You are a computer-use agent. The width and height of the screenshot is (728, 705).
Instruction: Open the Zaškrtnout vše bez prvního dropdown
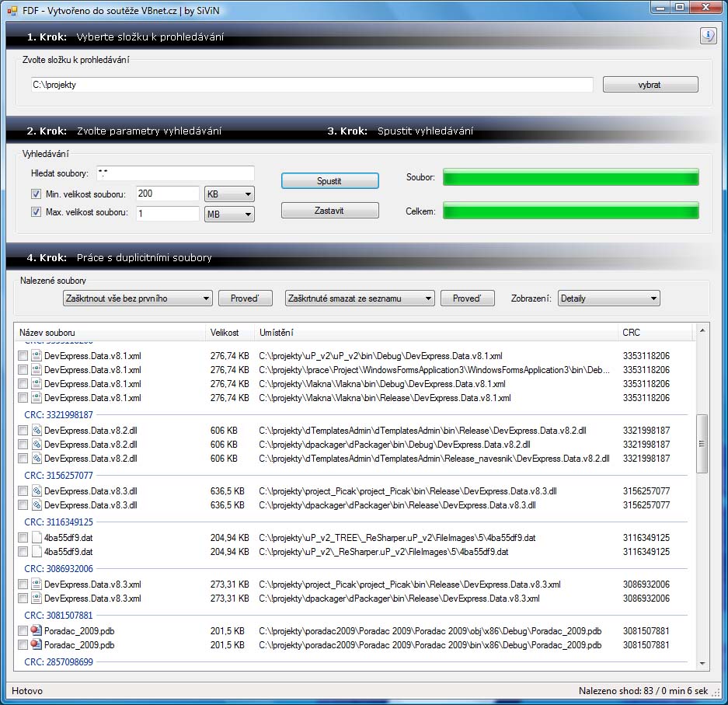tap(138, 298)
